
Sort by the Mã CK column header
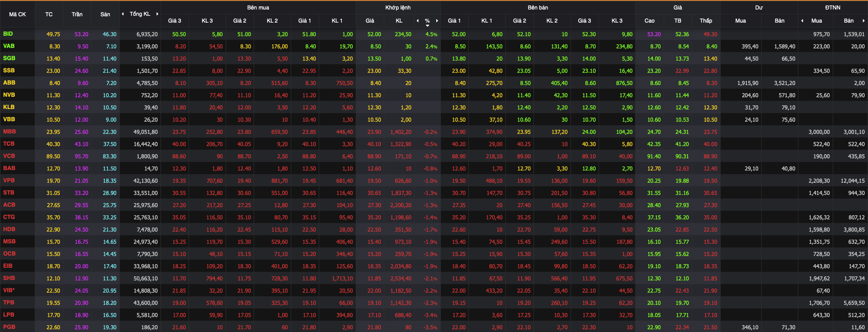[x=18, y=14]
